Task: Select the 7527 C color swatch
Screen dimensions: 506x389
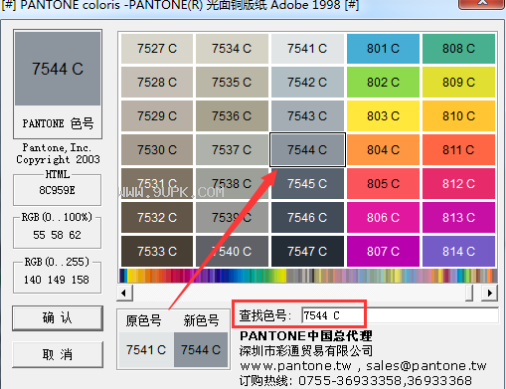Action: click(157, 49)
